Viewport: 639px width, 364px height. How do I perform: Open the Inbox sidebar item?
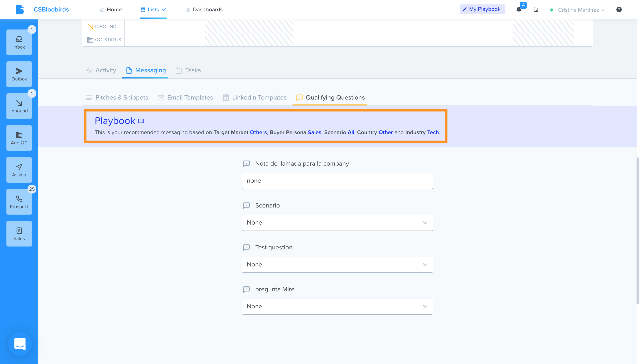(x=19, y=42)
